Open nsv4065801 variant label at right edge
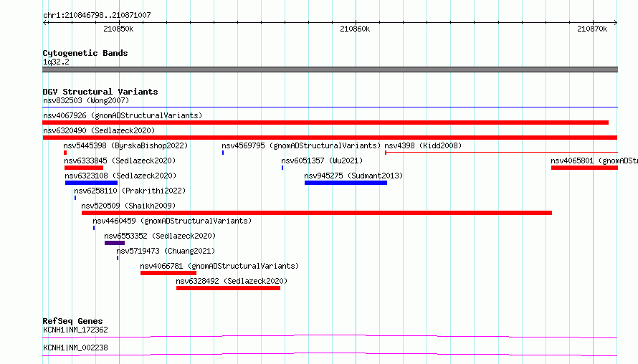 (x=594, y=161)
